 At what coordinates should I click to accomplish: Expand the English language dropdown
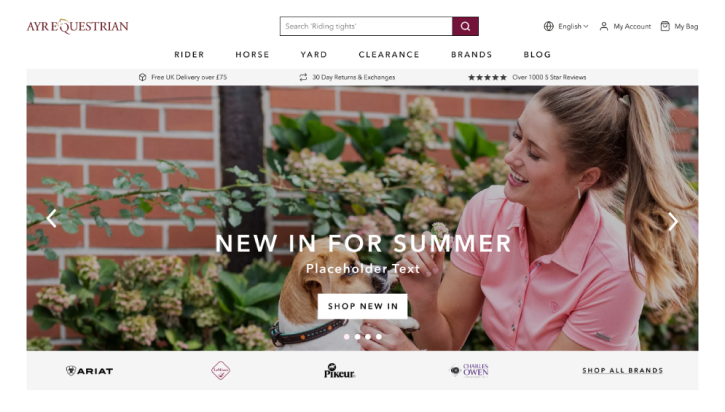click(x=573, y=26)
